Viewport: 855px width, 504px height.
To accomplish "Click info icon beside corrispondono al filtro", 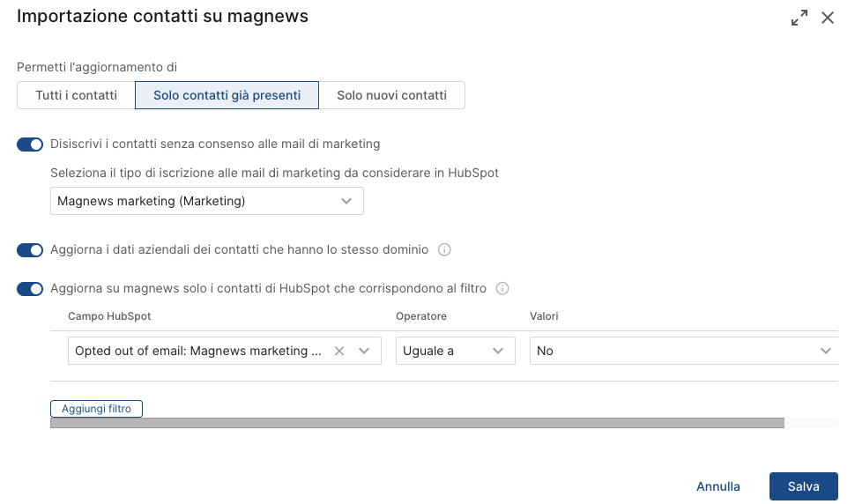I will 502,289.
